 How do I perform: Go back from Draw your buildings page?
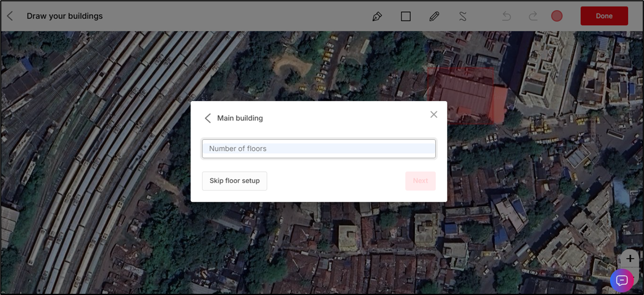(x=10, y=16)
